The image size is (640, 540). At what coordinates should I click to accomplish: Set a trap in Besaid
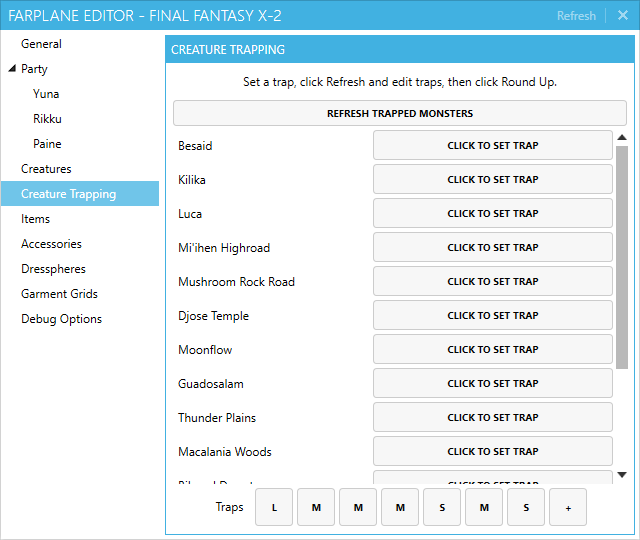[x=493, y=145]
